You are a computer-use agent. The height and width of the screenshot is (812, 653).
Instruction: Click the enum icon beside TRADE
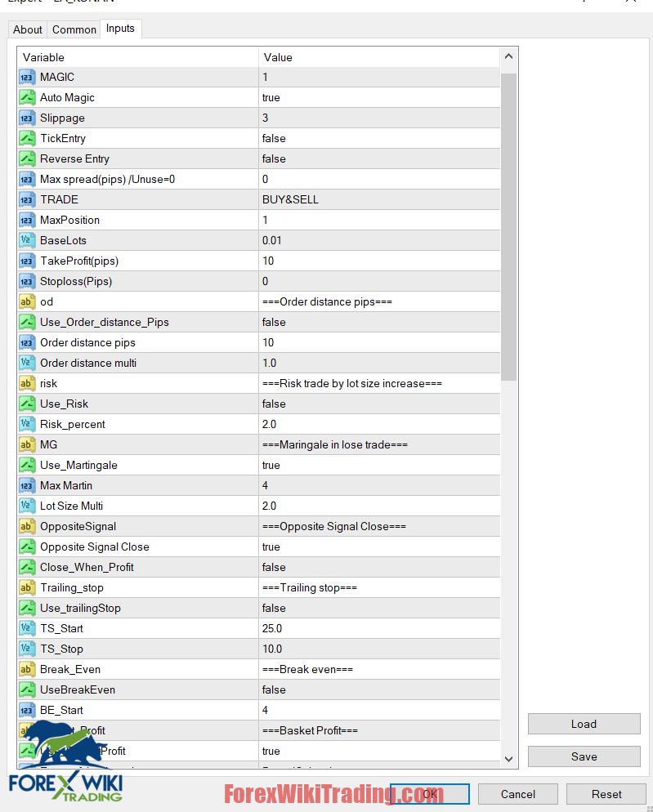coord(27,200)
